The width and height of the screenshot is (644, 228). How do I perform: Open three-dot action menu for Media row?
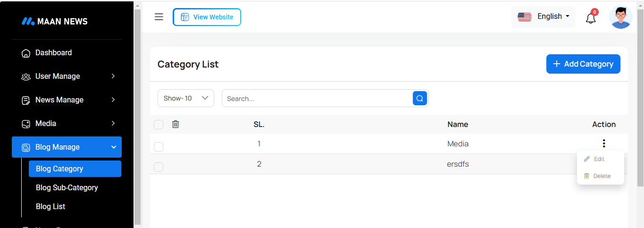[x=604, y=144]
